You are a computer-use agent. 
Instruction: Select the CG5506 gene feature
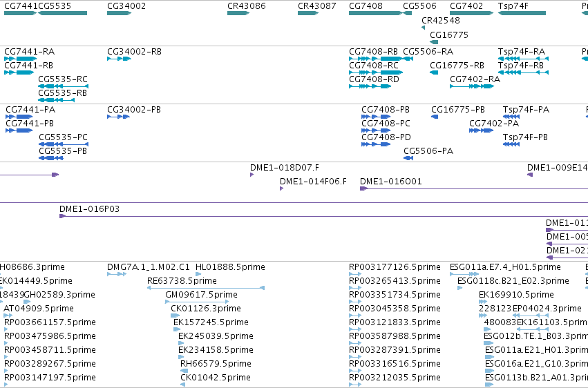[407, 13]
